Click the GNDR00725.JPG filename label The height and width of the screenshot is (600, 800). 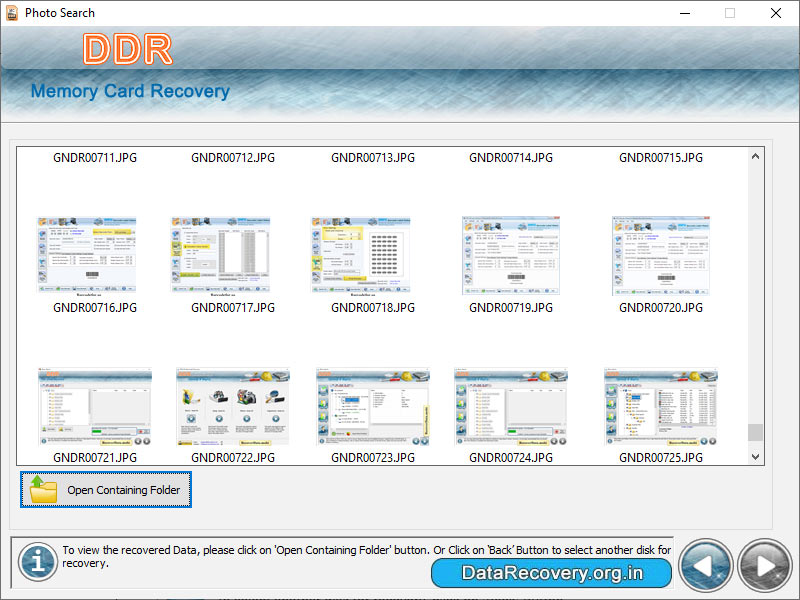(657, 458)
